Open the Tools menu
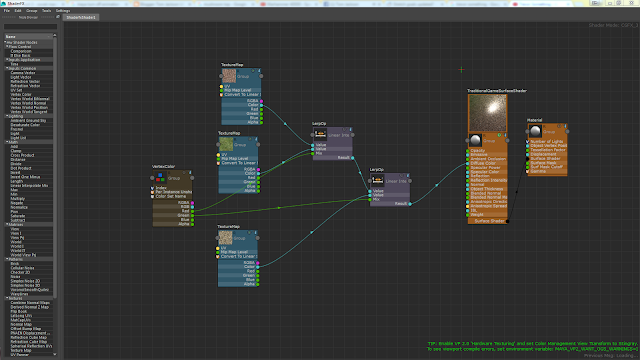This screenshot has height=360, width=640. point(47,11)
